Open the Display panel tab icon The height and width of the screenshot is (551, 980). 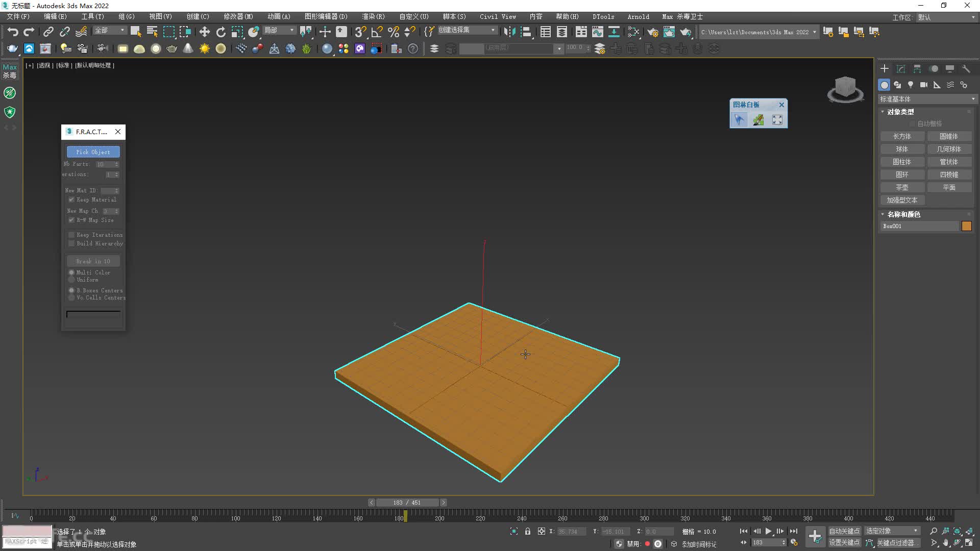click(950, 68)
